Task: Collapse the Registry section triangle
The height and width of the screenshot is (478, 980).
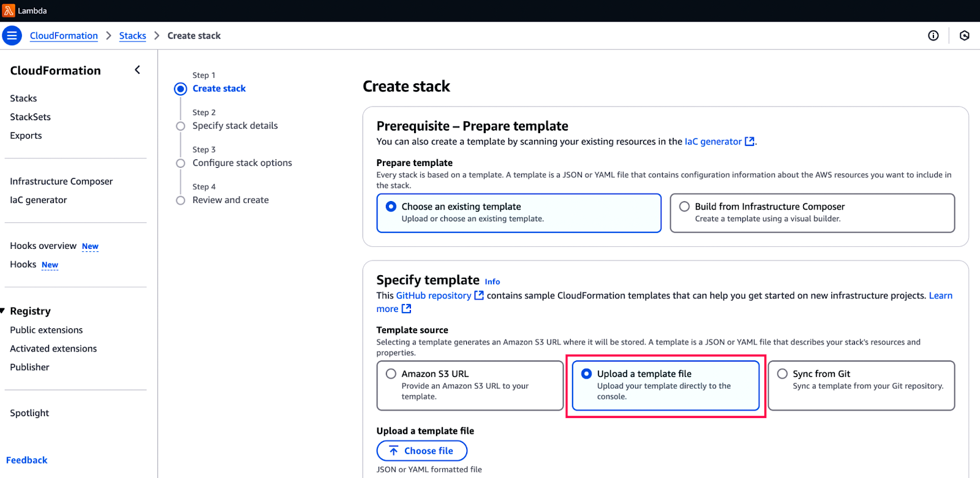Action: pos(3,311)
